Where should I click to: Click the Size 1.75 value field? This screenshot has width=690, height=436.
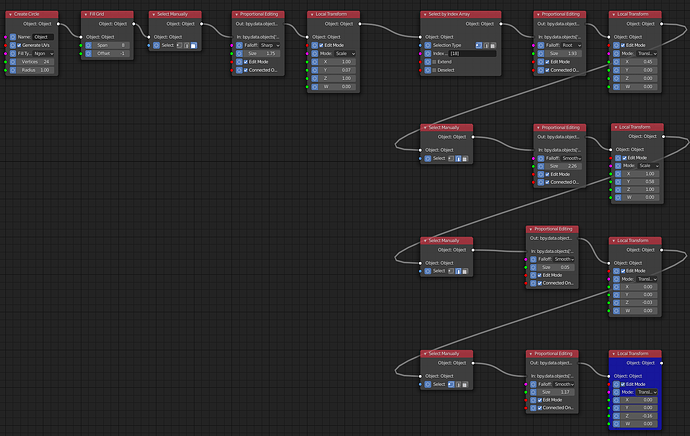coord(262,54)
